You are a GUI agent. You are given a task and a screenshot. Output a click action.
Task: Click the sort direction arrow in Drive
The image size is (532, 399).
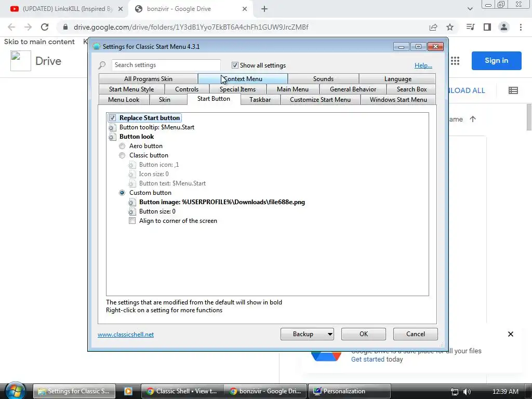473,119
